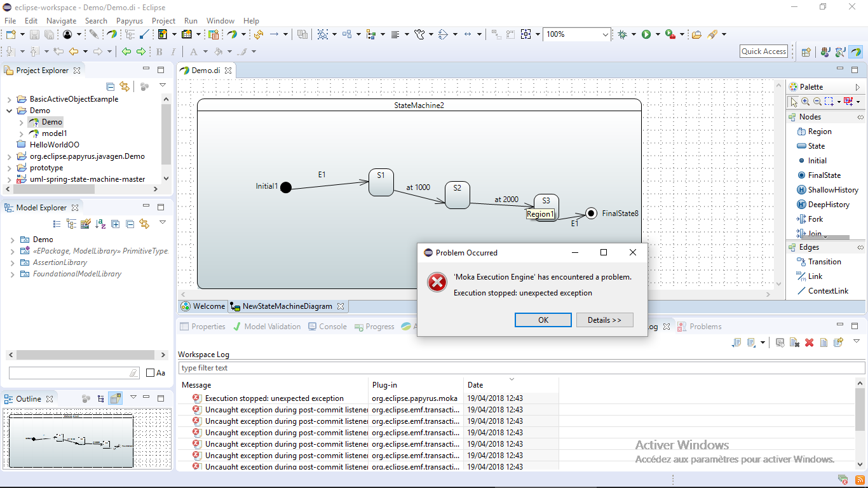Screen dimensions: 868x488
Task: Switch to the Welcome tab
Action: (203, 306)
